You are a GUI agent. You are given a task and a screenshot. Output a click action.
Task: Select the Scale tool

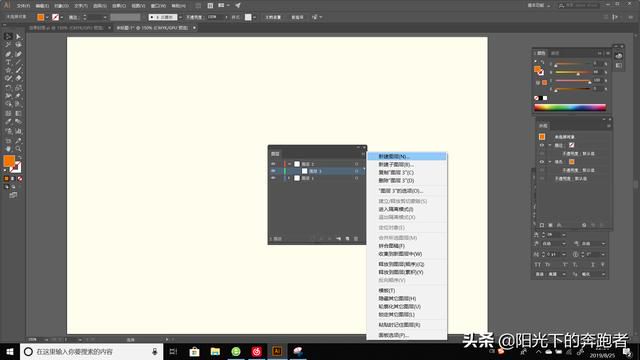click(x=18, y=87)
